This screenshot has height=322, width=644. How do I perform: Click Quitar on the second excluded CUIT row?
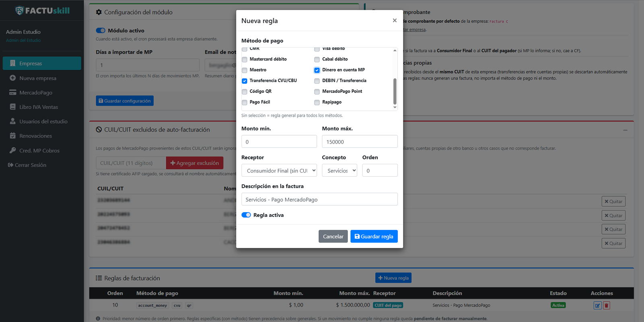pos(613,215)
